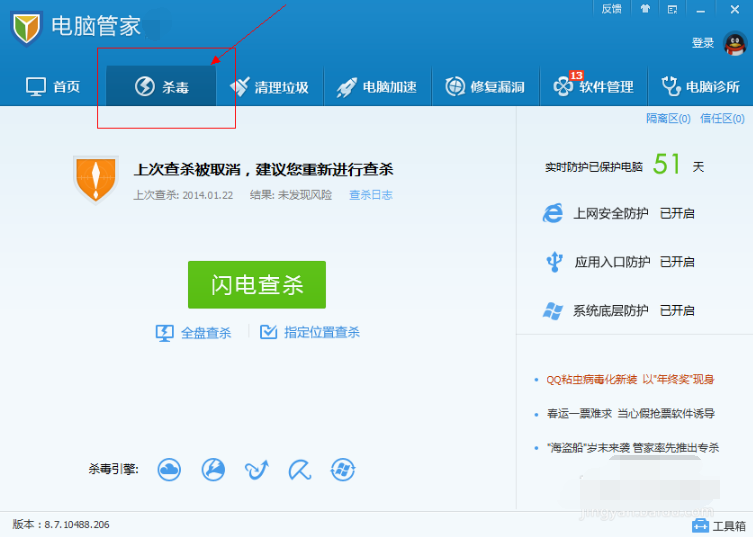Open the 工具箱 toolbox

click(x=719, y=525)
